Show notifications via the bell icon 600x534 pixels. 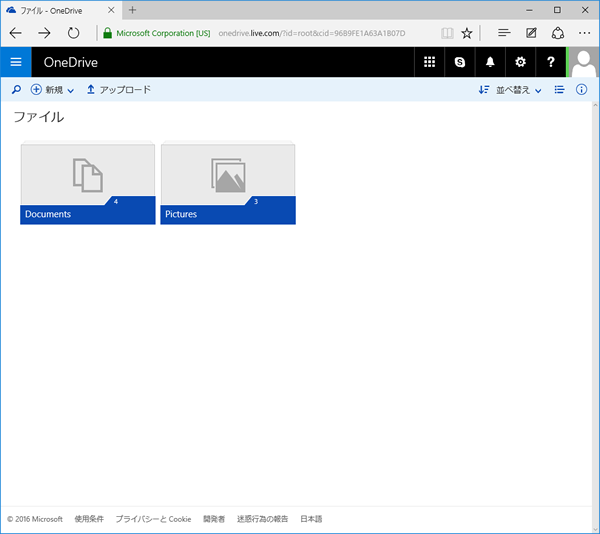(x=490, y=62)
